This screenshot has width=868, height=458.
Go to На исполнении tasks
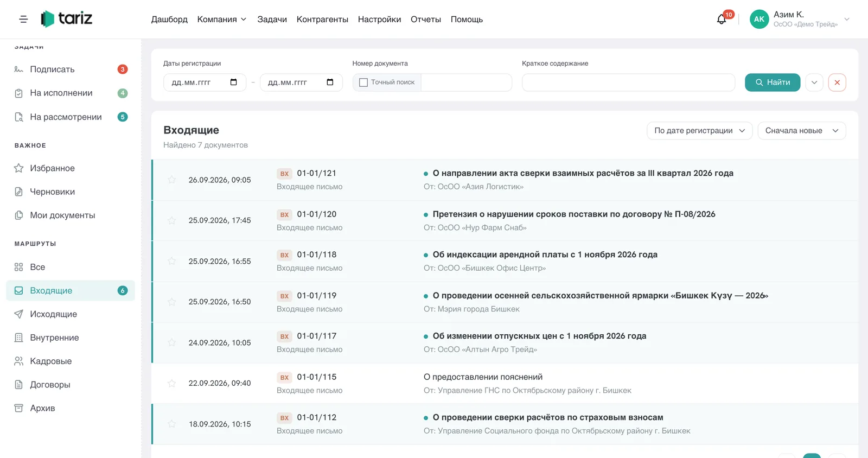(71, 93)
